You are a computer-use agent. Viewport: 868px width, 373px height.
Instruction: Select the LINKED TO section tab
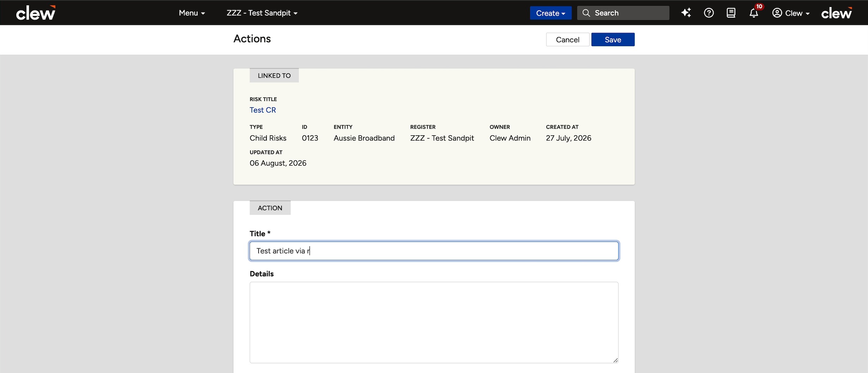[274, 76]
